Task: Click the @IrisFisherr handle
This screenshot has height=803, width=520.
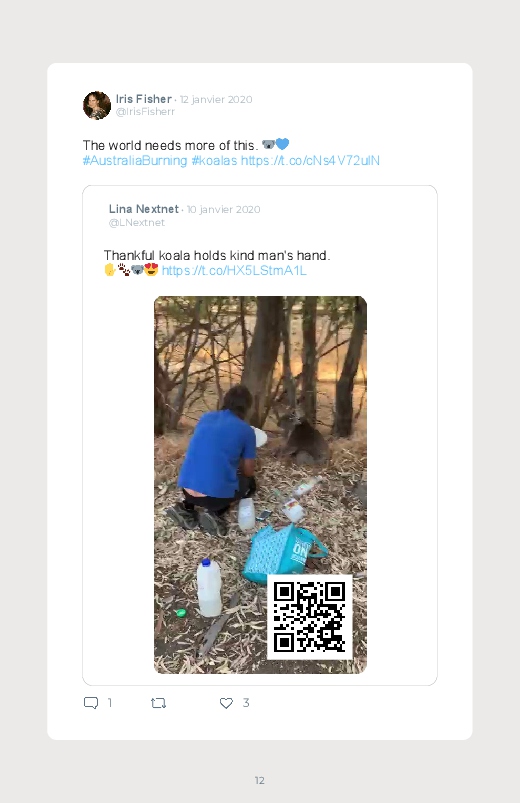Action: coord(145,112)
